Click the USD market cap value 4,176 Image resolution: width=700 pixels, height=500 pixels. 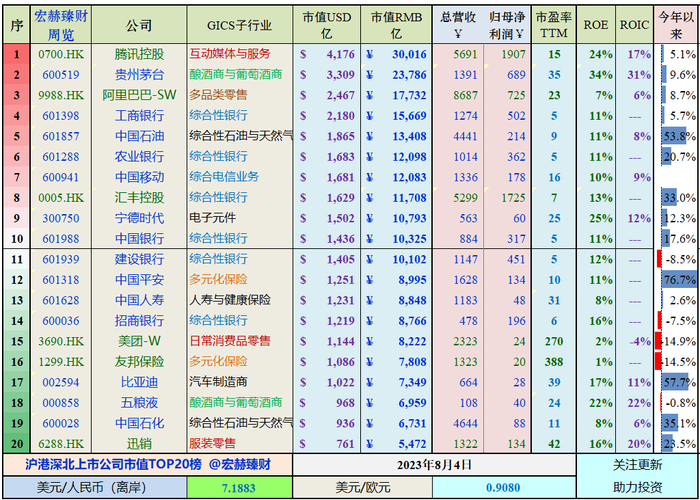click(340, 55)
